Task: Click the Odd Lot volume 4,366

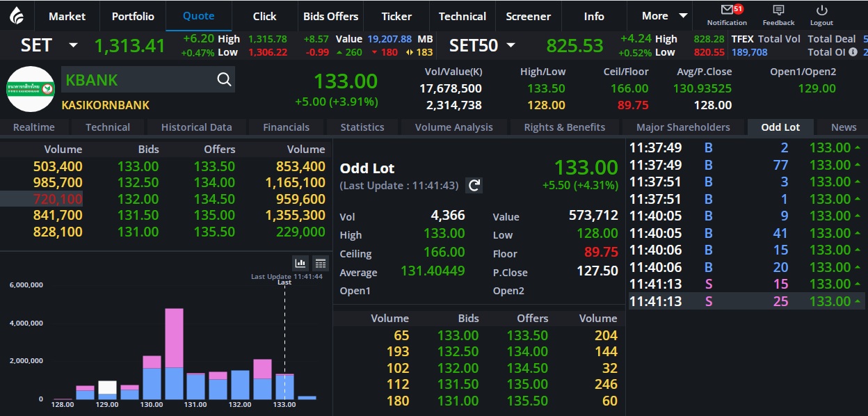Action: point(448,215)
